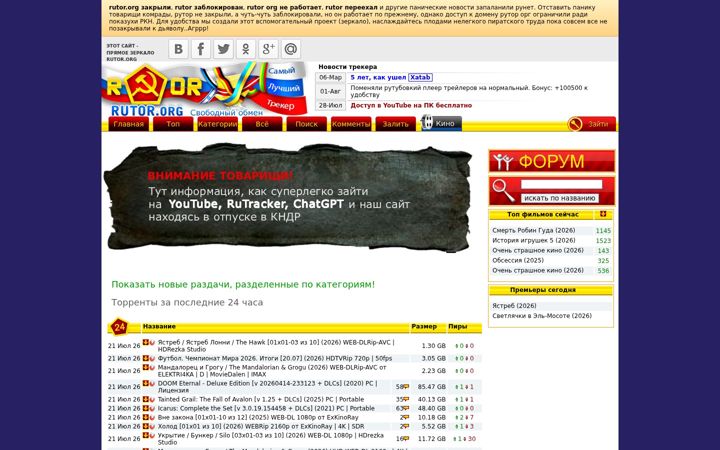Open 'Показать новые раздачи, разделенные по категориям!' link

point(243,284)
